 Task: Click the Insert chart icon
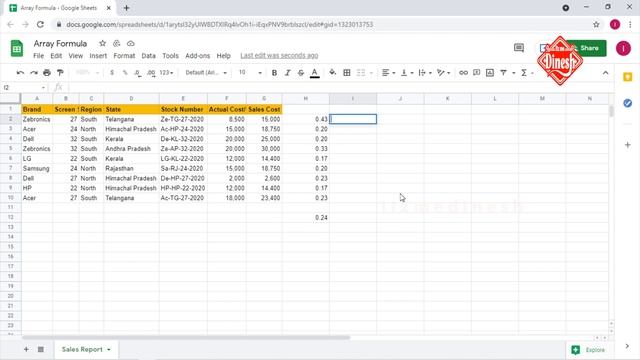490,73
